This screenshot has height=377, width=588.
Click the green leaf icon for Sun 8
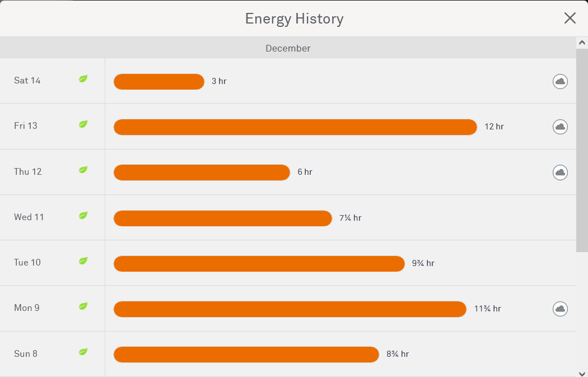(x=83, y=352)
